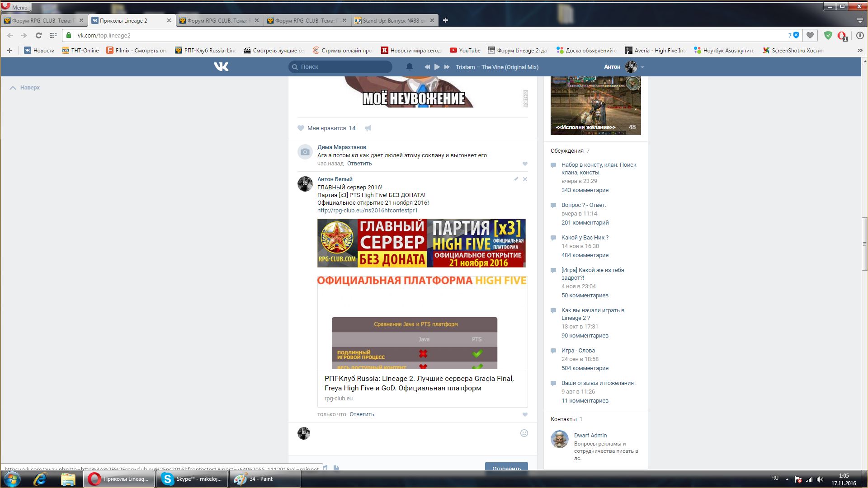Open the VK notifications bell

click(x=409, y=67)
